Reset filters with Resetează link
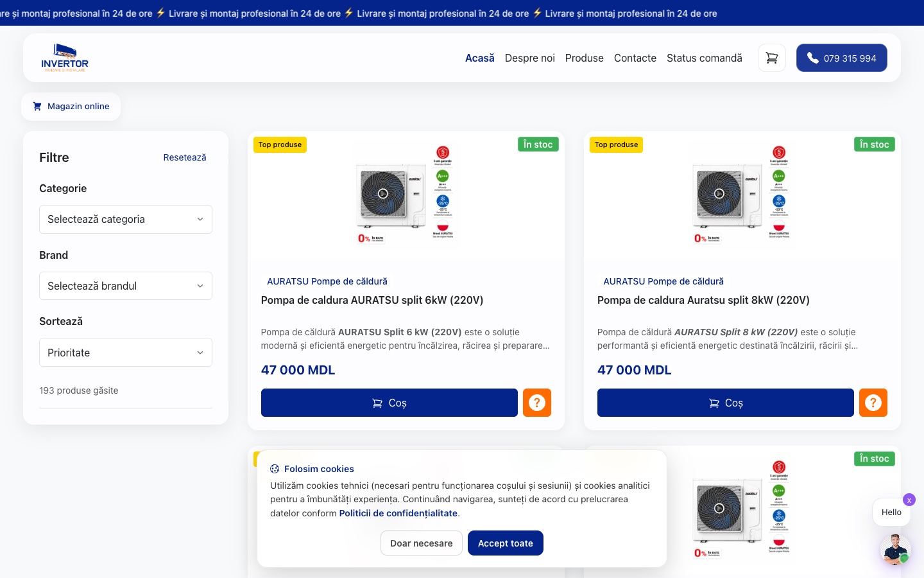This screenshot has width=924, height=578. (185, 157)
